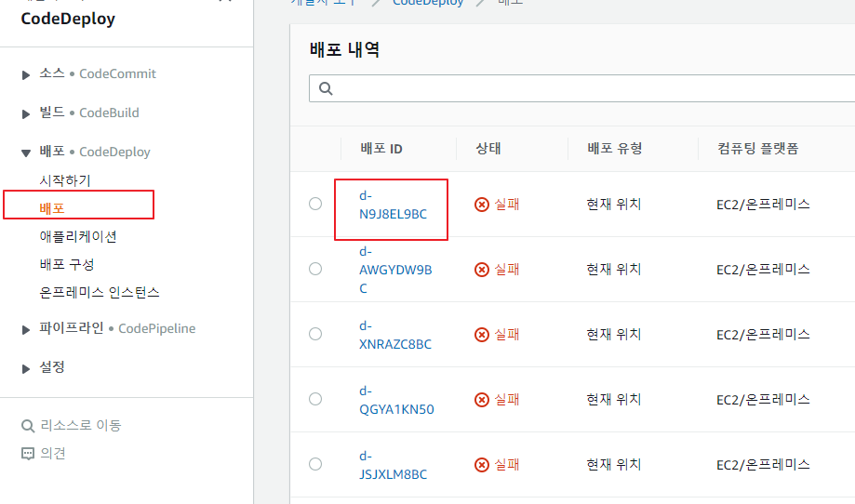855x504 pixels.
Task: Open deployment link d-QGYA1KN50
Action: 396,401
